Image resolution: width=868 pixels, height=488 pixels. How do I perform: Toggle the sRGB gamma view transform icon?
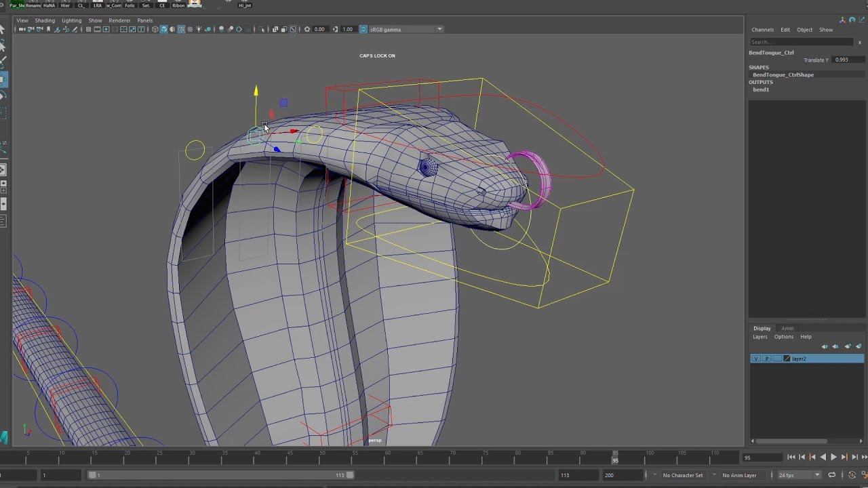tap(363, 29)
